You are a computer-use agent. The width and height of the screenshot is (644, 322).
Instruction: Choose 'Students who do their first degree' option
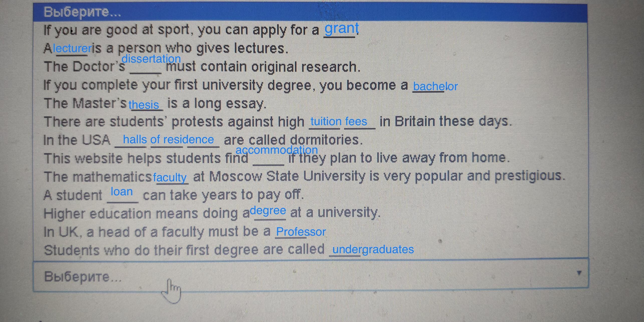[x=310, y=250]
